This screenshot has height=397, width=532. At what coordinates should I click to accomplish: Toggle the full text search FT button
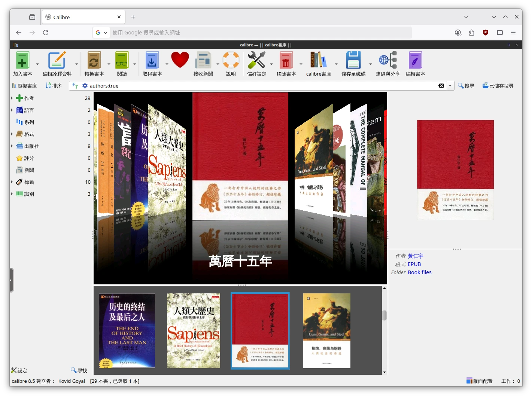pos(75,86)
